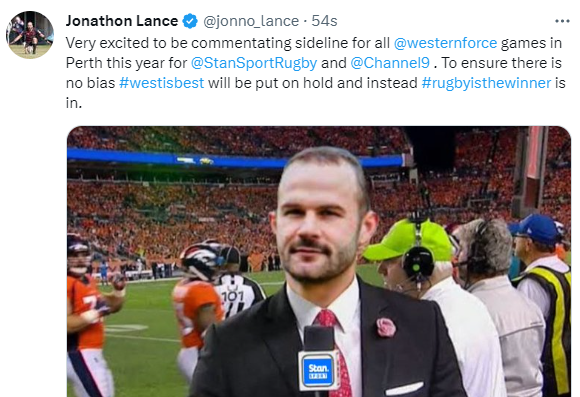580x397 pixels.
Task: Open the @Channel9 mention link
Action: coord(390,63)
